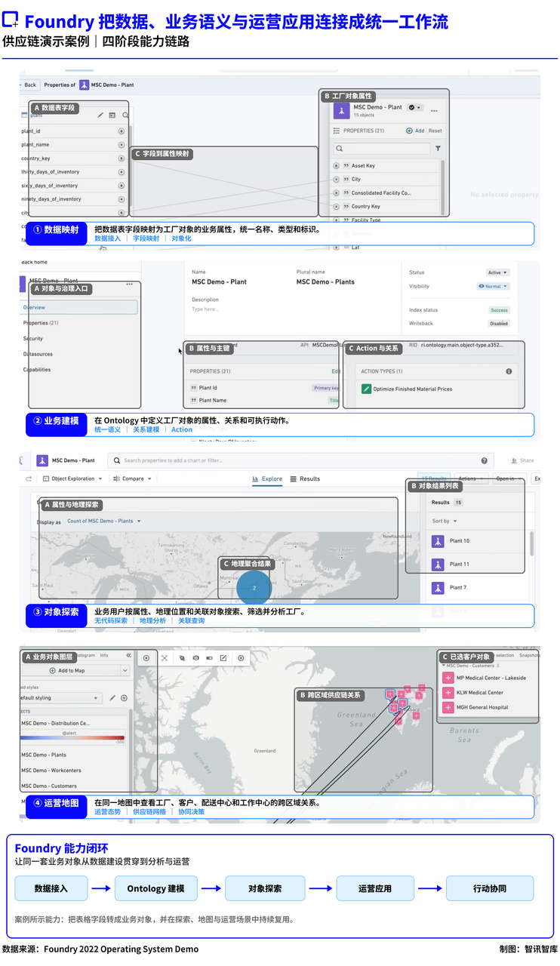Open the default styling dropdown

(x=60, y=698)
